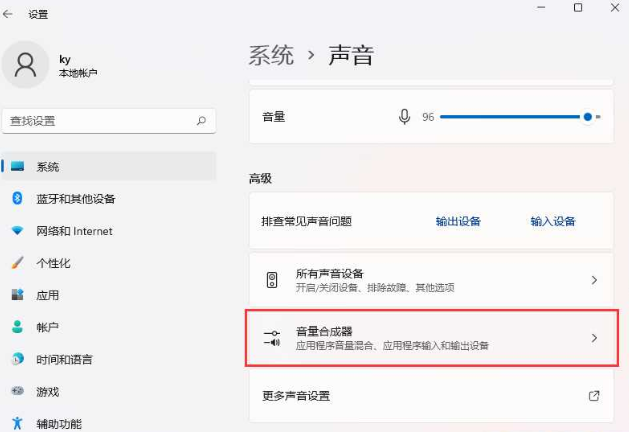Image resolution: width=629 pixels, height=432 pixels.
Task: Click the 帐户 person icon
Action: click(17, 327)
